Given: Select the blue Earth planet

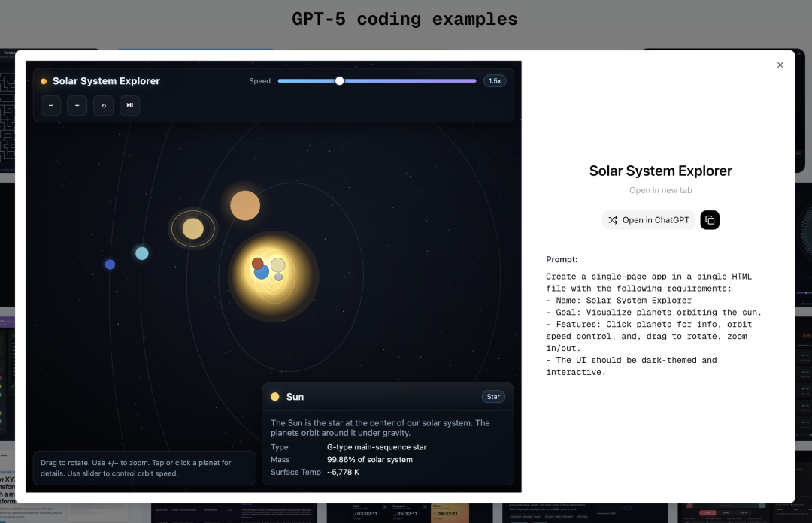Looking at the screenshot, I should 262,272.
